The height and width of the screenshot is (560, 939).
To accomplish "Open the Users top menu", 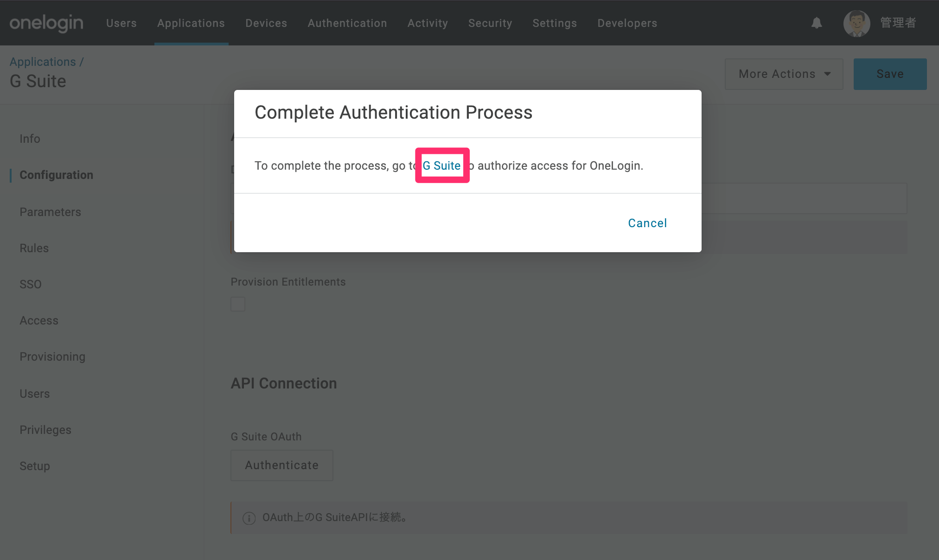I will 121,23.
